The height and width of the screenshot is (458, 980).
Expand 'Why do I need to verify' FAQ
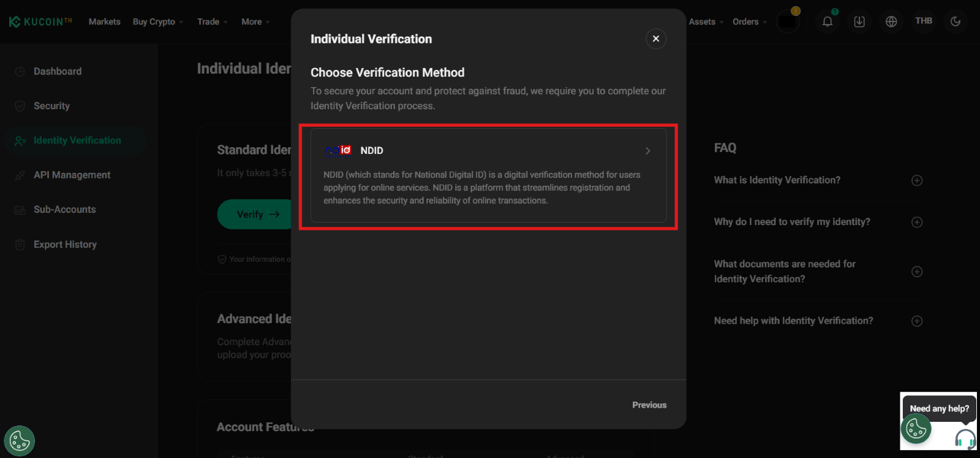916,222
